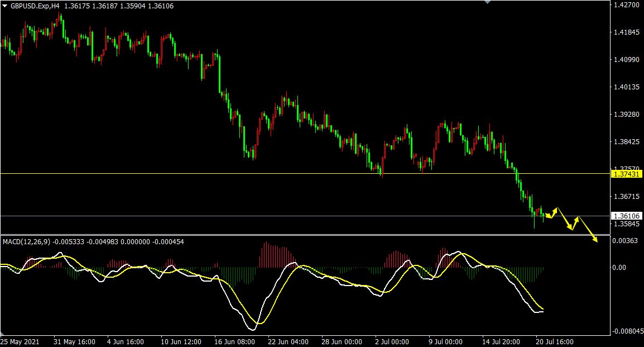Click the GBPUSD.Exp,H4 chart title

pyautogui.click(x=35, y=6)
